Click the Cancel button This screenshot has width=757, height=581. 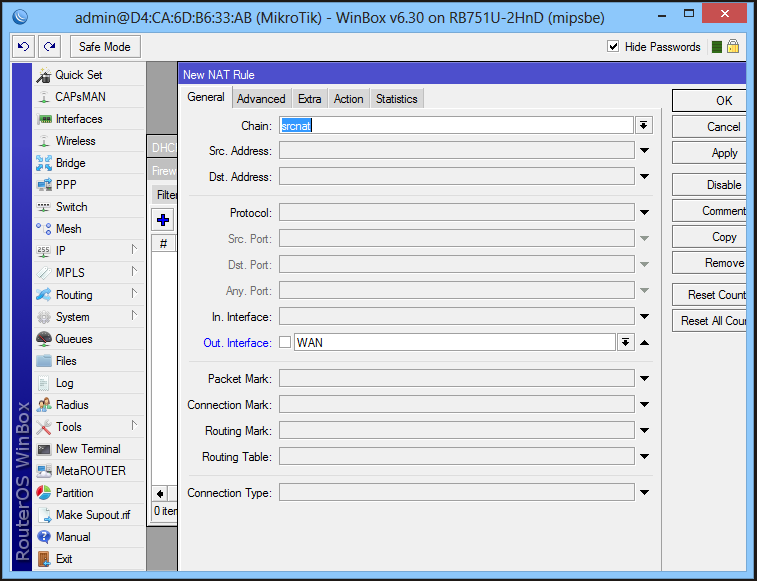(x=710, y=127)
